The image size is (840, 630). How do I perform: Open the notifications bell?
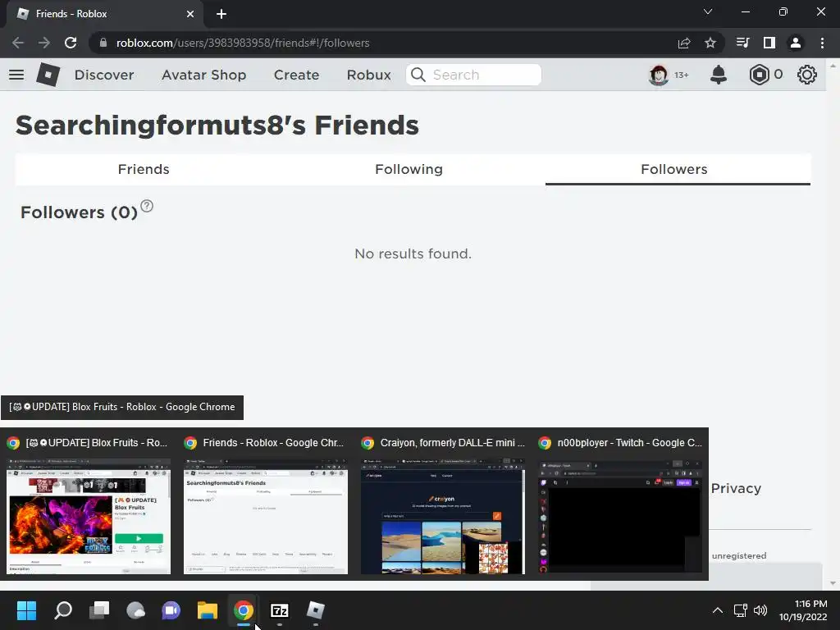(x=719, y=75)
